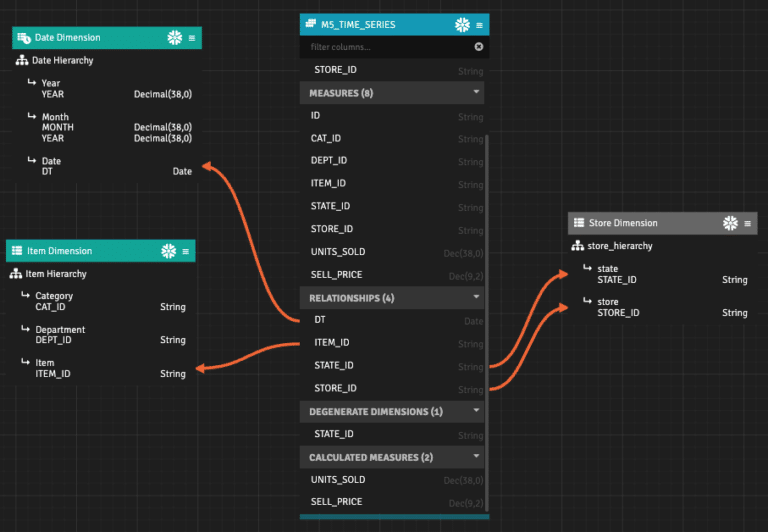Collapse the CALCULATED MEASURES (2) section

(x=477, y=457)
